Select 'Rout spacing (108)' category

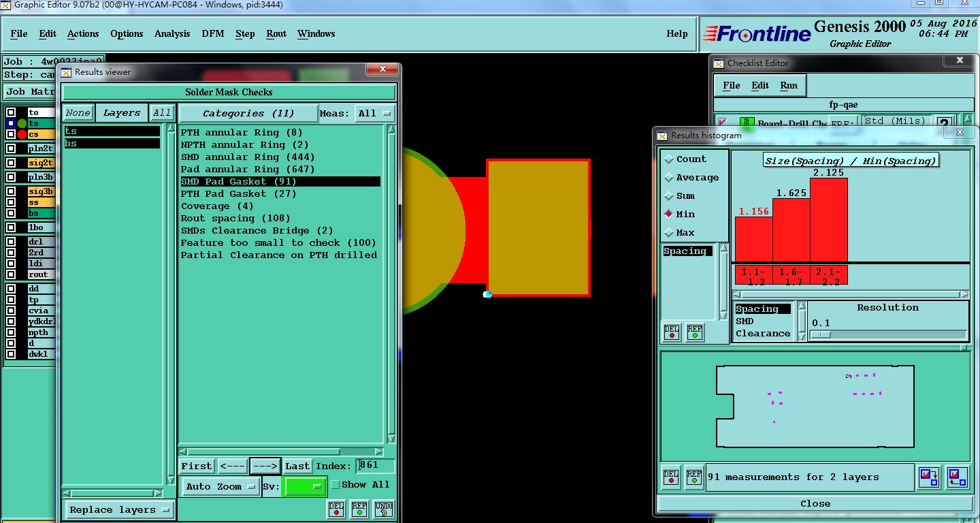click(x=235, y=219)
